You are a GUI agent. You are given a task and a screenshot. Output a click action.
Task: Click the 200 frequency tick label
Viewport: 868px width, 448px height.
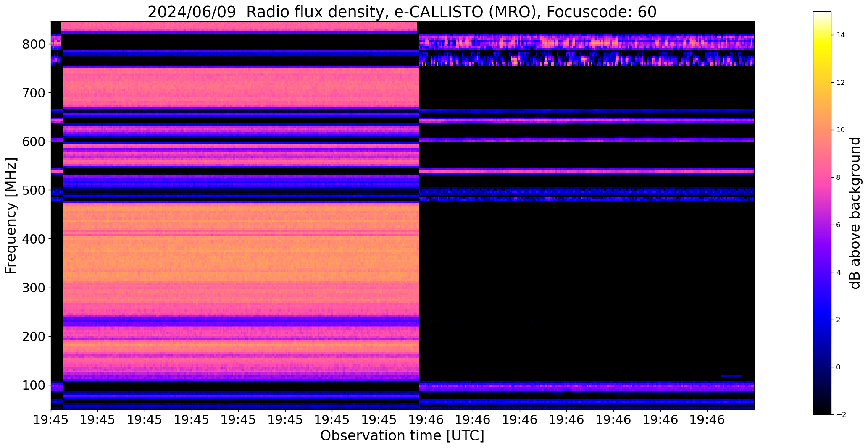click(34, 336)
